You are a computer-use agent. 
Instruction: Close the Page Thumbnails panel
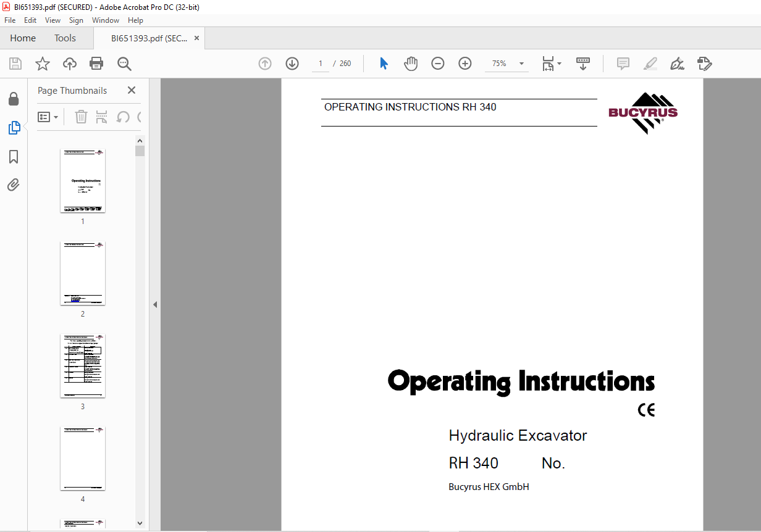pyautogui.click(x=132, y=90)
